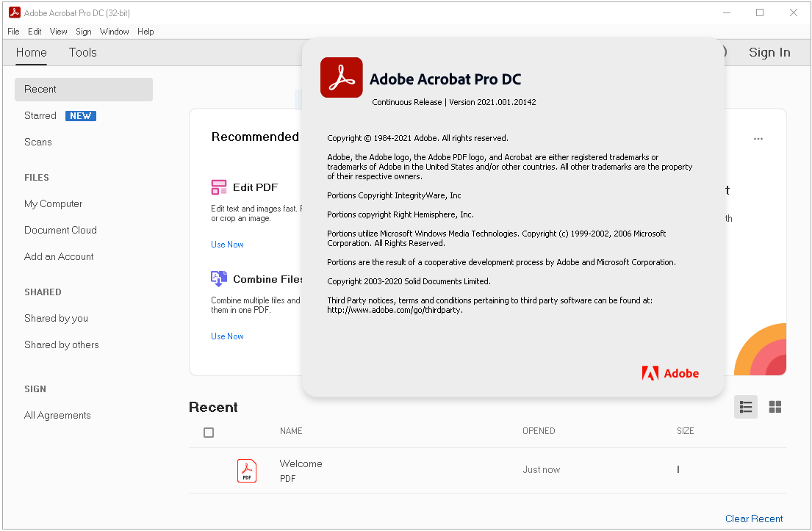Screen dimensions: 812x531
Task: Click the Portions copyright Right Hemisphere line
Action: tap(400, 214)
